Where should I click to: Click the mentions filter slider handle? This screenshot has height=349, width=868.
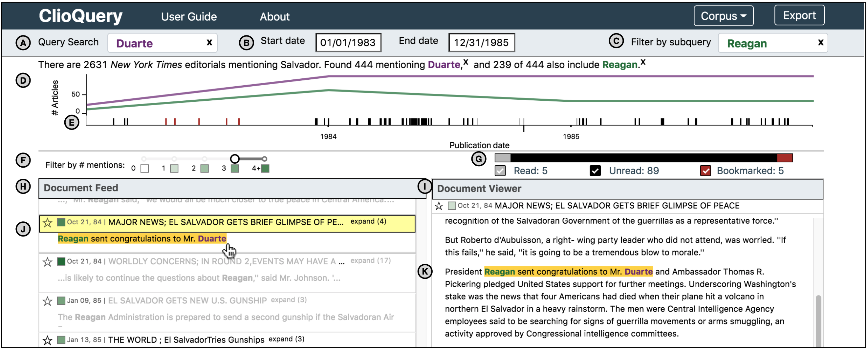[235, 158]
